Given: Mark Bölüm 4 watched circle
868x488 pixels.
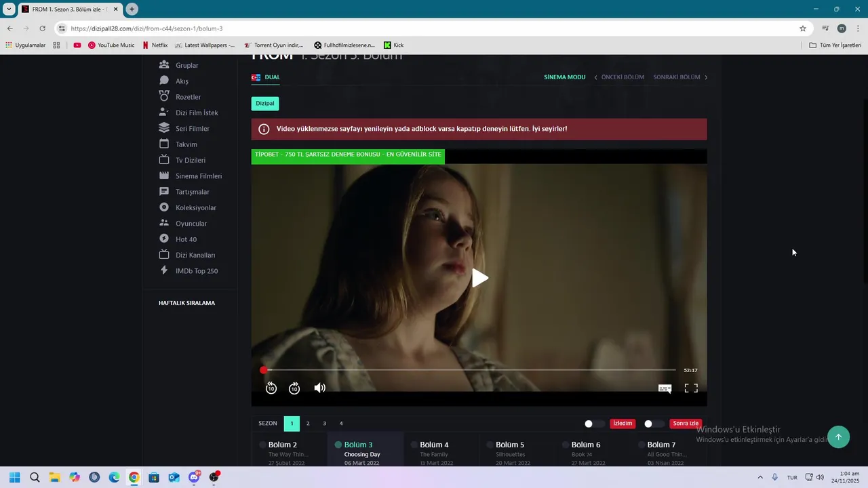Looking at the screenshot, I should coord(414,445).
